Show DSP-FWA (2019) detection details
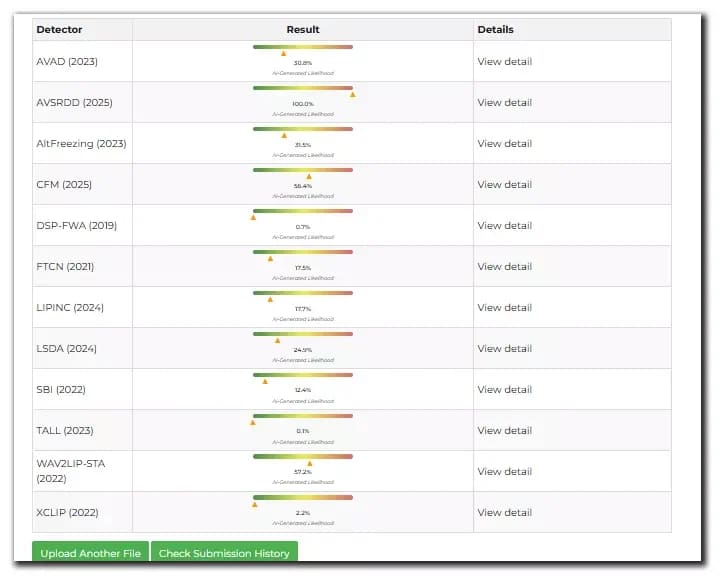720x580 pixels. point(504,226)
